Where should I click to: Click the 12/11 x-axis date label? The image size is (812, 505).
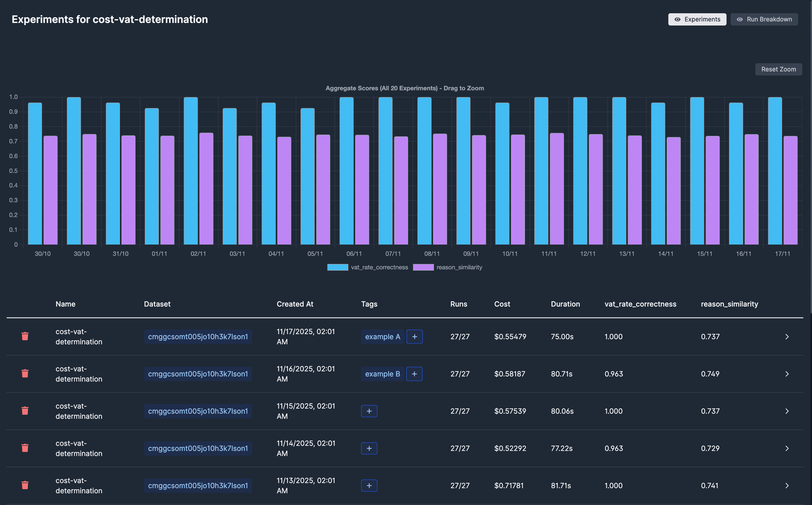588,254
